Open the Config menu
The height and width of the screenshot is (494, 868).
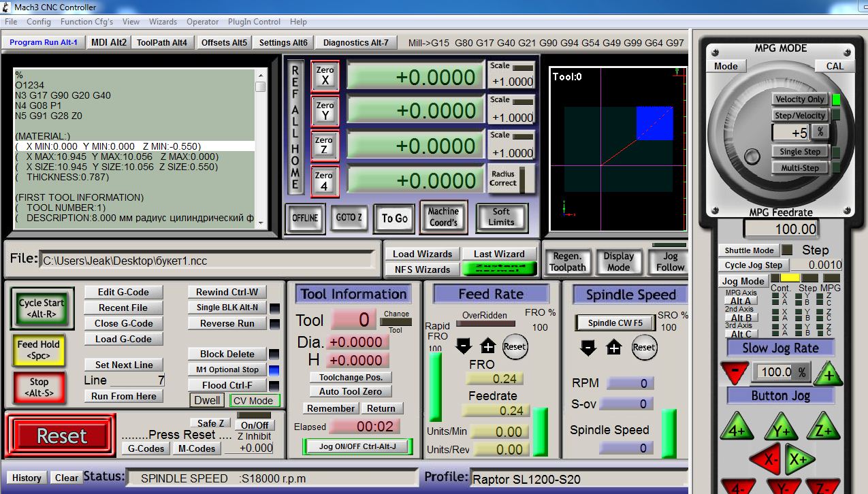(x=39, y=22)
